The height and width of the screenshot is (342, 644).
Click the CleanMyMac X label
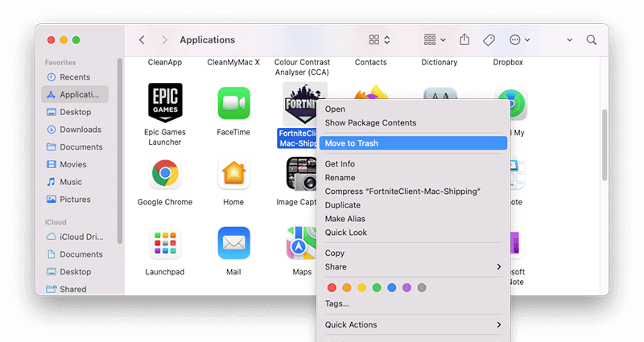(233, 63)
